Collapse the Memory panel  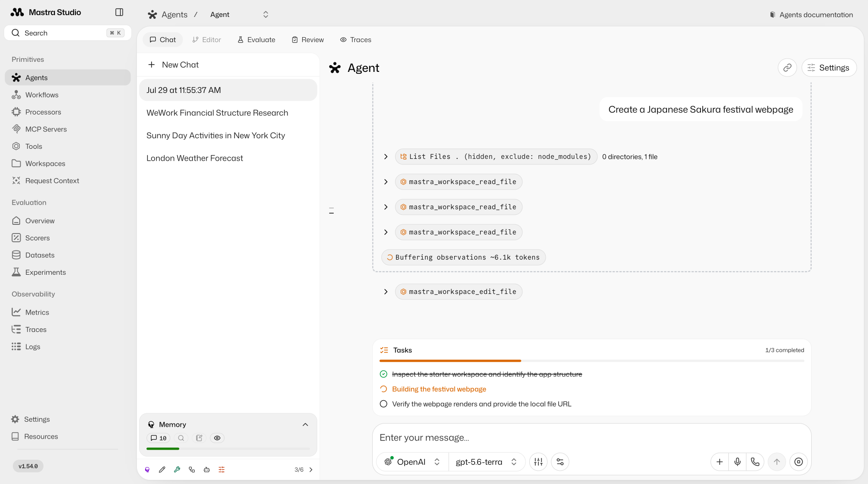305,424
